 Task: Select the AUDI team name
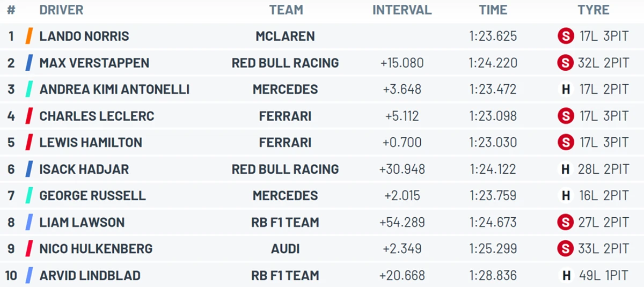(286, 249)
